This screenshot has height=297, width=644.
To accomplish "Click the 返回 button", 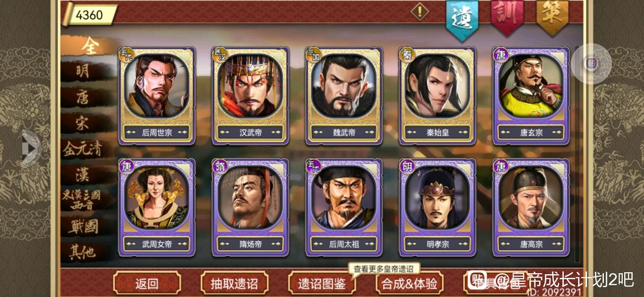I will point(147,284).
